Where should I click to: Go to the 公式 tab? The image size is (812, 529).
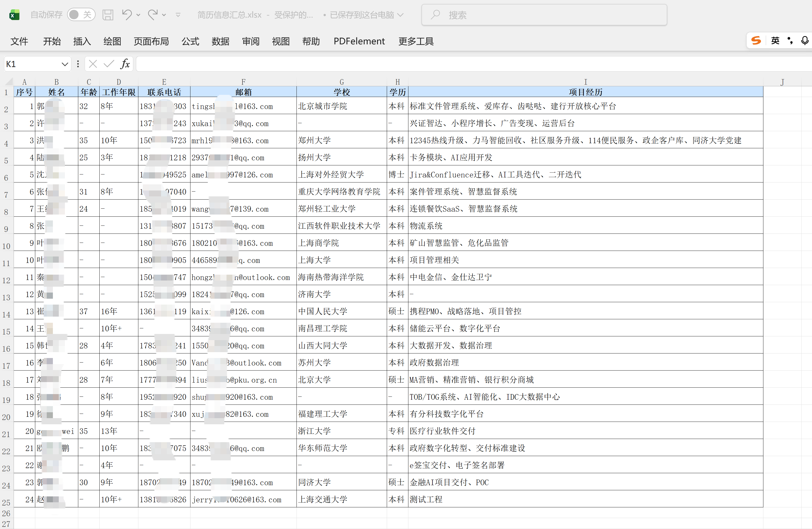click(x=190, y=41)
